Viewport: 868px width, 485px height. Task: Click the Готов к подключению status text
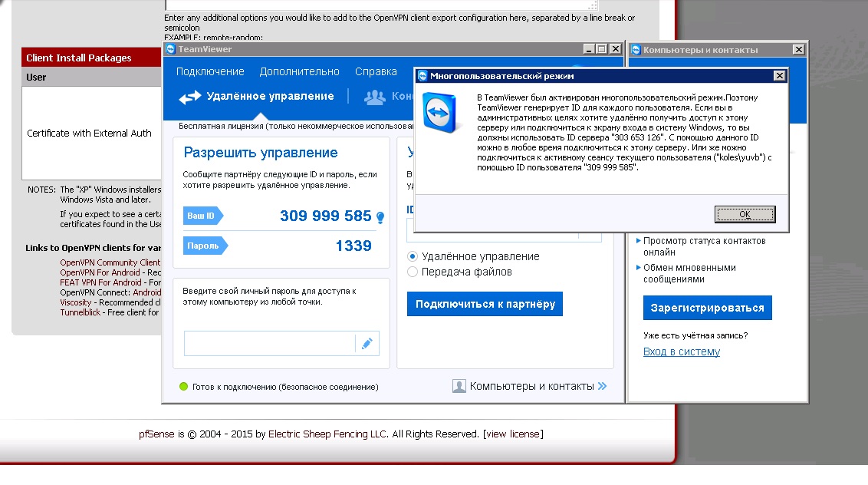click(285, 387)
